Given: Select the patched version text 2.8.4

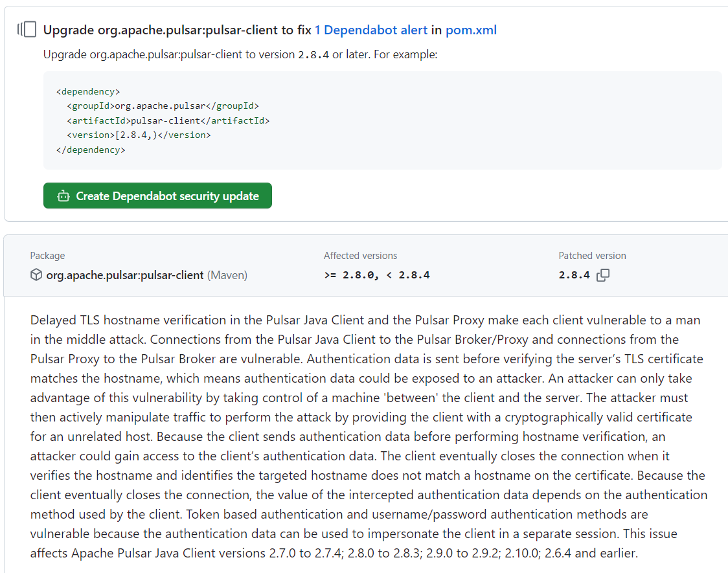Looking at the screenshot, I should [x=574, y=275].
